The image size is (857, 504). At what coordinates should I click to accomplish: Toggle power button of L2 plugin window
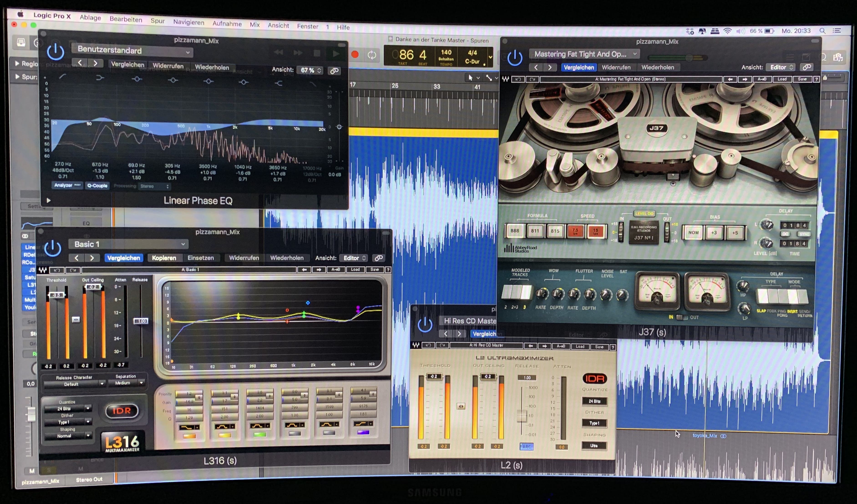coord(425,324)
